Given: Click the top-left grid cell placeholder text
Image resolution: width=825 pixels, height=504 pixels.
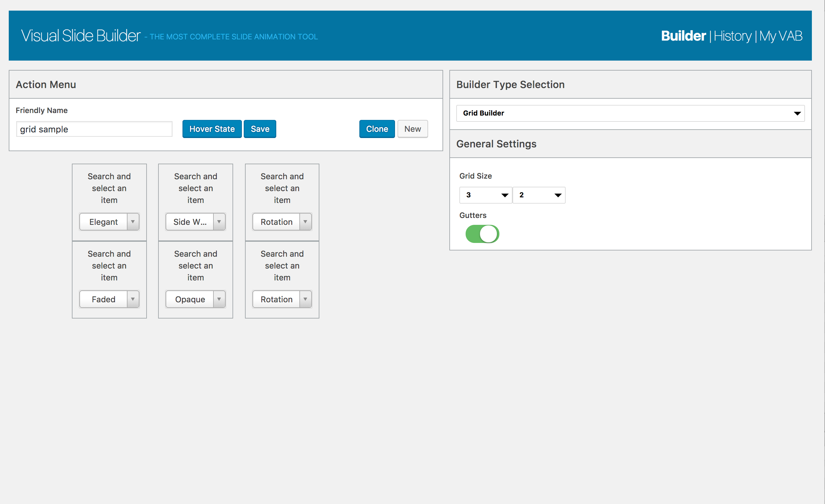Looking at the screenshot, I should tap(109, 188).
